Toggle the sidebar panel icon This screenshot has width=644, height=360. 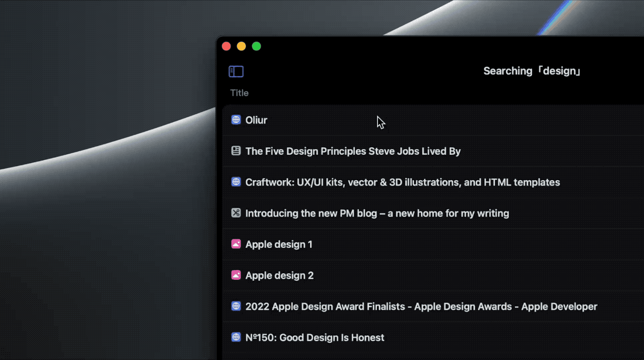click(x=236, y=71)
